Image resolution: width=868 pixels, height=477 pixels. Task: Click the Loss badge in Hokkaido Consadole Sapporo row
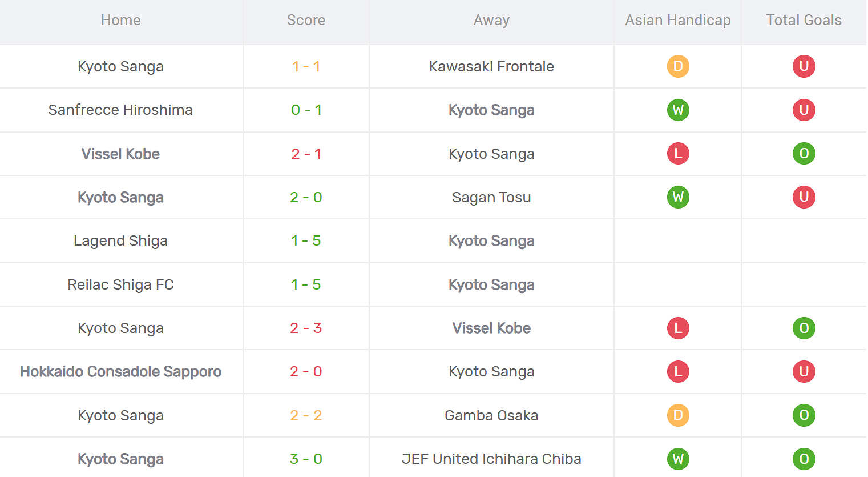pos(678,372)
